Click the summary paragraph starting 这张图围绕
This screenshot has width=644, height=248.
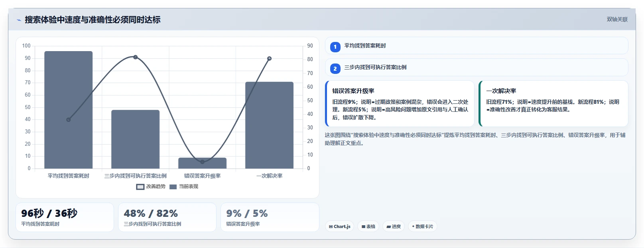tap(475, 139)
